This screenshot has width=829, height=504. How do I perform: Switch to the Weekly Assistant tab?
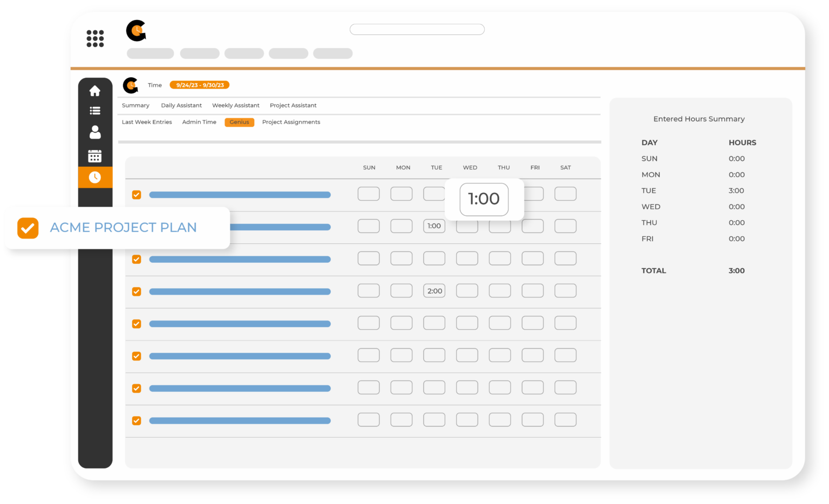[235, 105]
